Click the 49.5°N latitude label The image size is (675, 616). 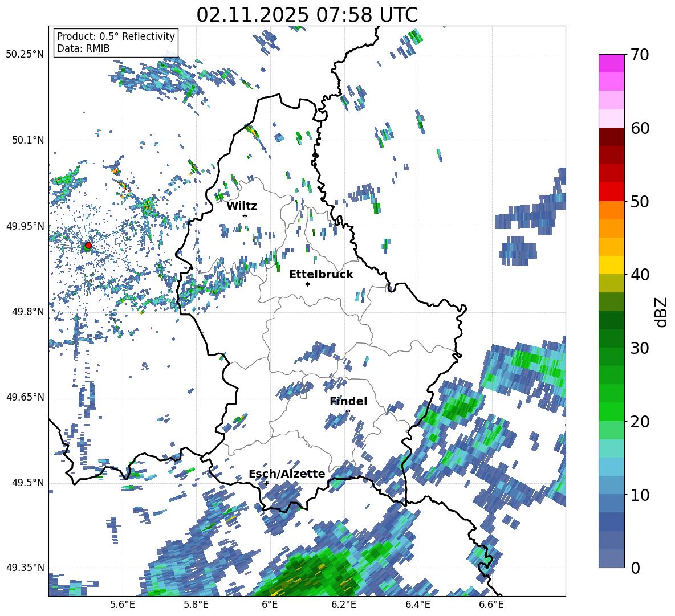click(x=27, y=482)
